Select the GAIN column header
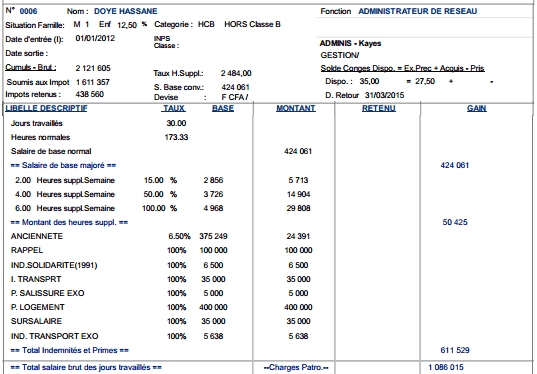 point(476,109)
